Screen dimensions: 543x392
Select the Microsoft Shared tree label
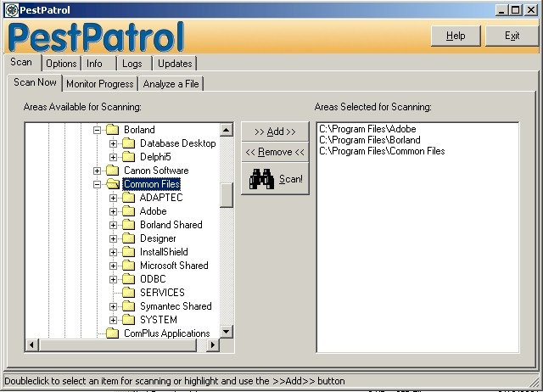coord(174,266)
